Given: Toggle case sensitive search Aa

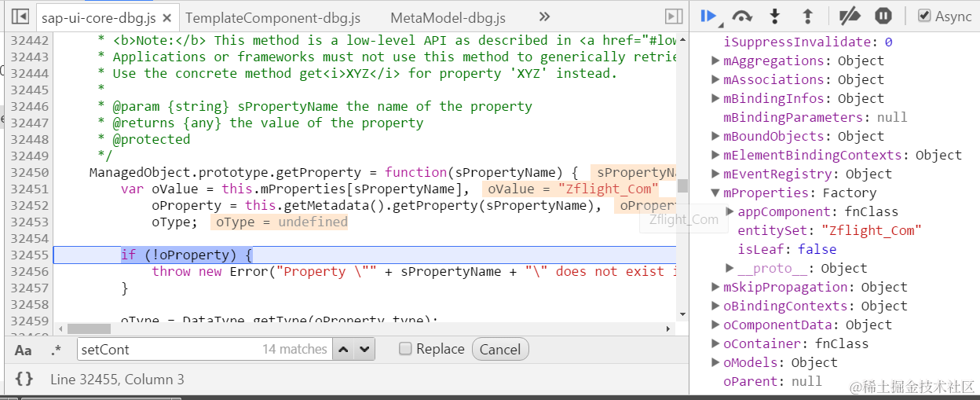Looking at the screenshot, I should [x=24, y=350].
